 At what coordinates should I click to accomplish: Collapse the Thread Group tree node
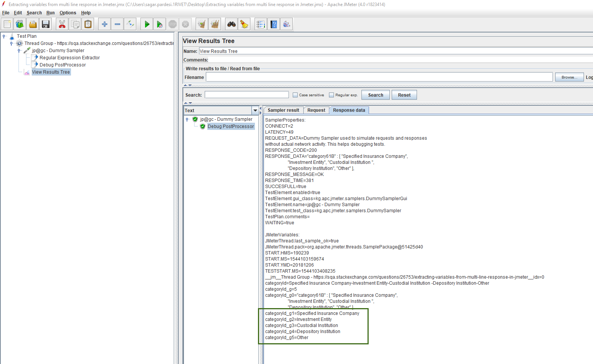click(x=12, y=43)
